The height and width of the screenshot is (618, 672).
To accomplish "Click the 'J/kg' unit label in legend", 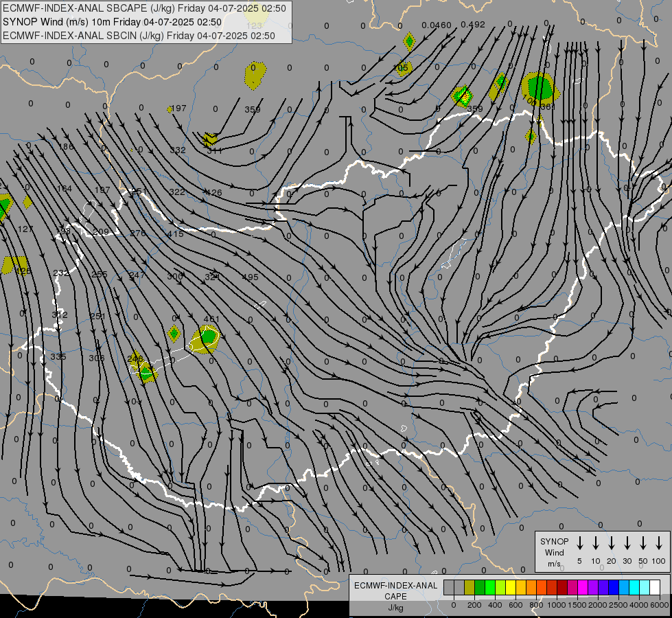I will pos(395,608).
